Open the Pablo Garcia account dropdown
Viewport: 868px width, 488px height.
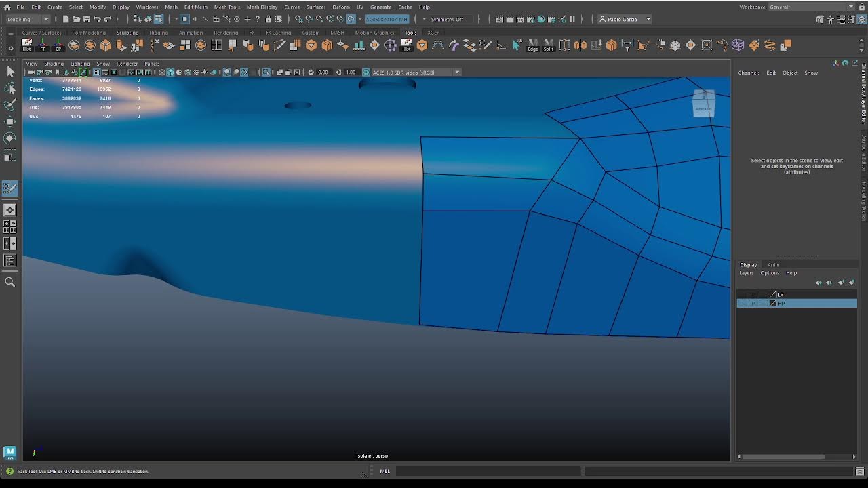[625, 19]
